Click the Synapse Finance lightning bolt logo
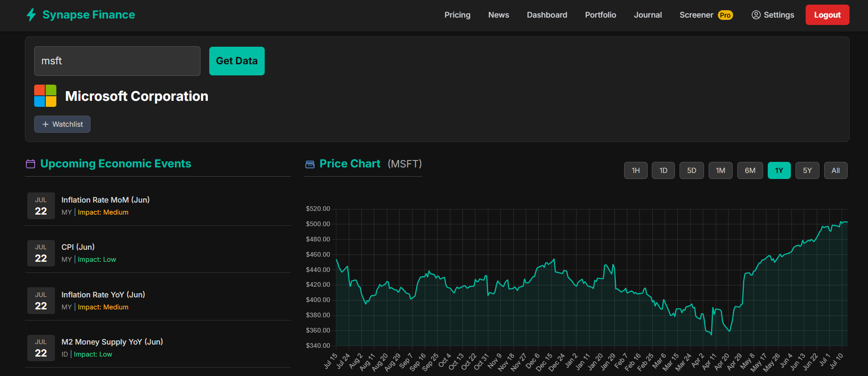Image resolution: width=868 pixels, height=376 pixels. coord(31,15)
